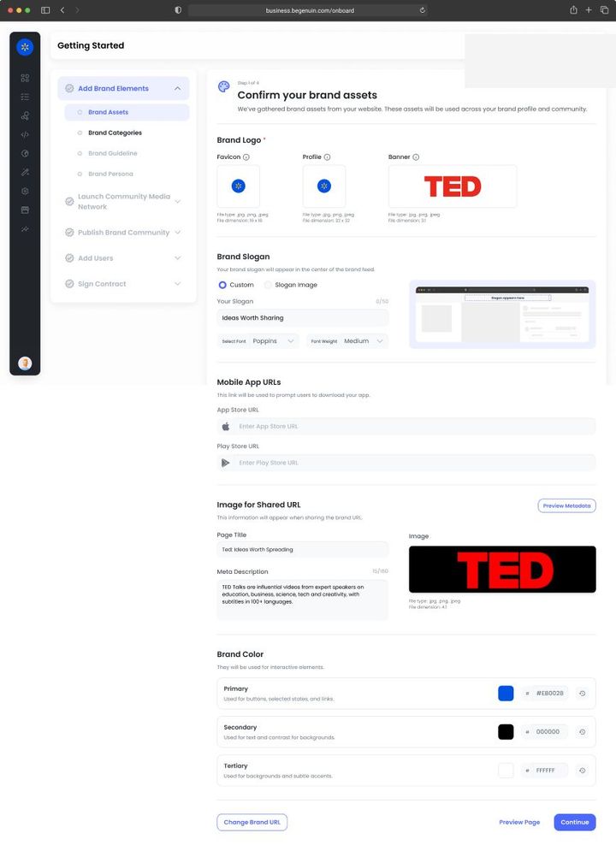The height and width of the screenshot is (845, 616).
Task: Open the globe icon in sidebar
Action: 25,154
